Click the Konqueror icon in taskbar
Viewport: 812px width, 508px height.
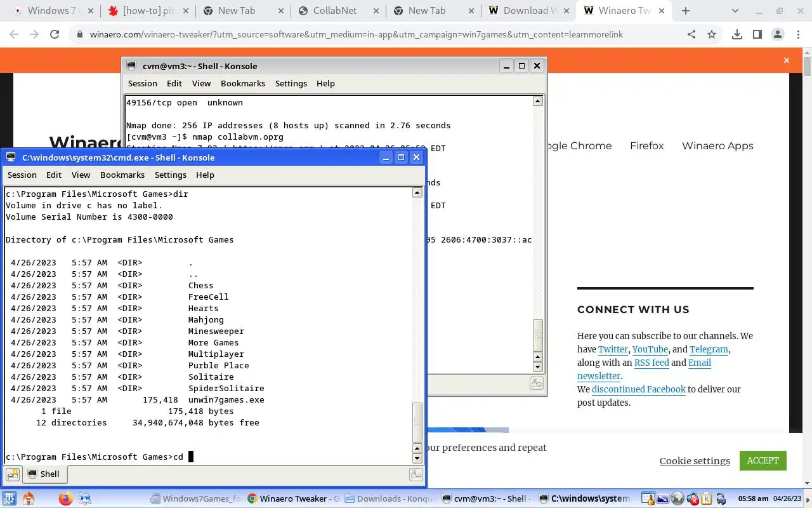(84, 498)
